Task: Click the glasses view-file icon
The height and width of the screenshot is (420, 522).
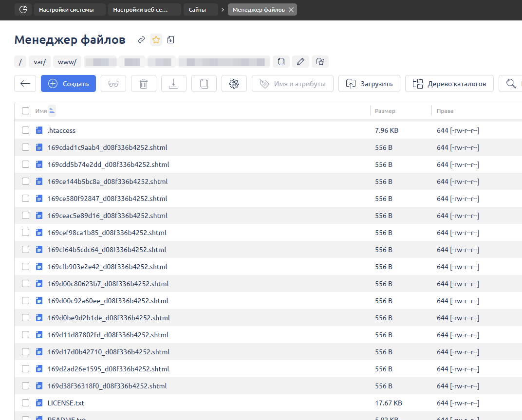Action: 113,84
